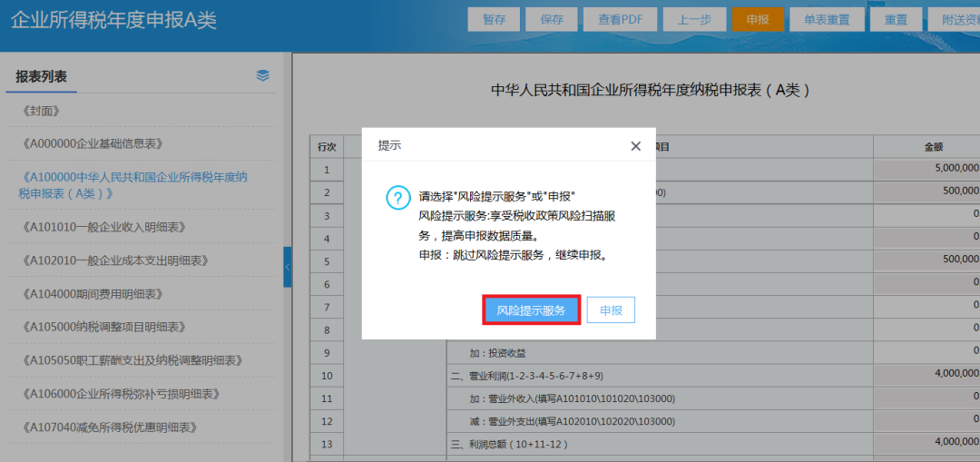Click the orange 申报 toolbar button

(x=758, y=19)
